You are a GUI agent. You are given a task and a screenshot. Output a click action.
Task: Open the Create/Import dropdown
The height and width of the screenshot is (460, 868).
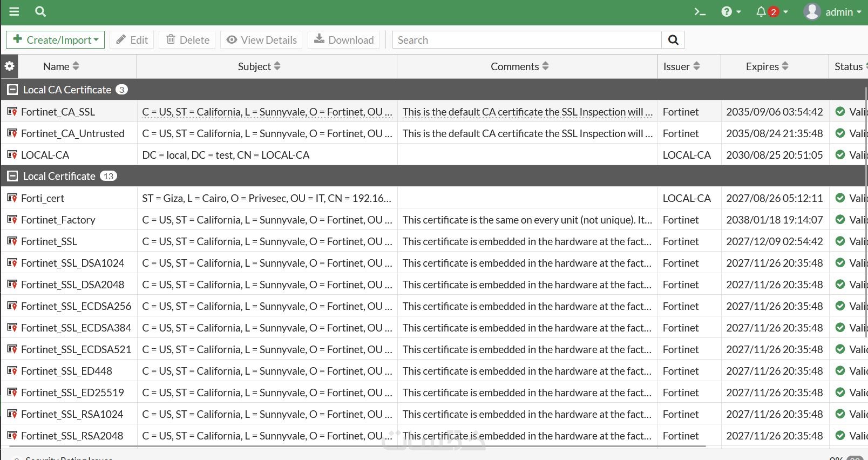click(x=56, y=40)
